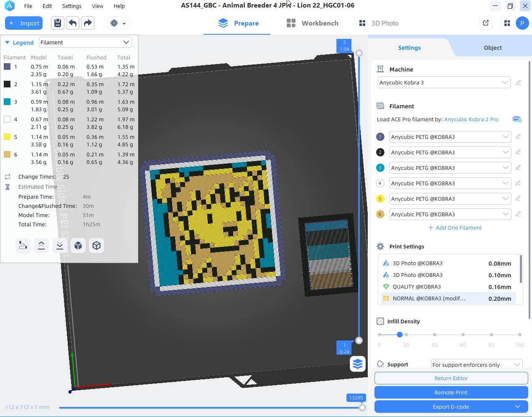Select filament 3 teal color swatch
Screen dimensions: 532x417
coord(7,102)
